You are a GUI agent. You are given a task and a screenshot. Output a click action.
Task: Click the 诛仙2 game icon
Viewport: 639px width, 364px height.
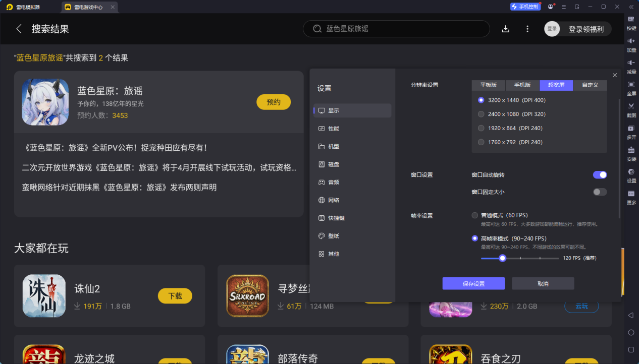point(44,296)
